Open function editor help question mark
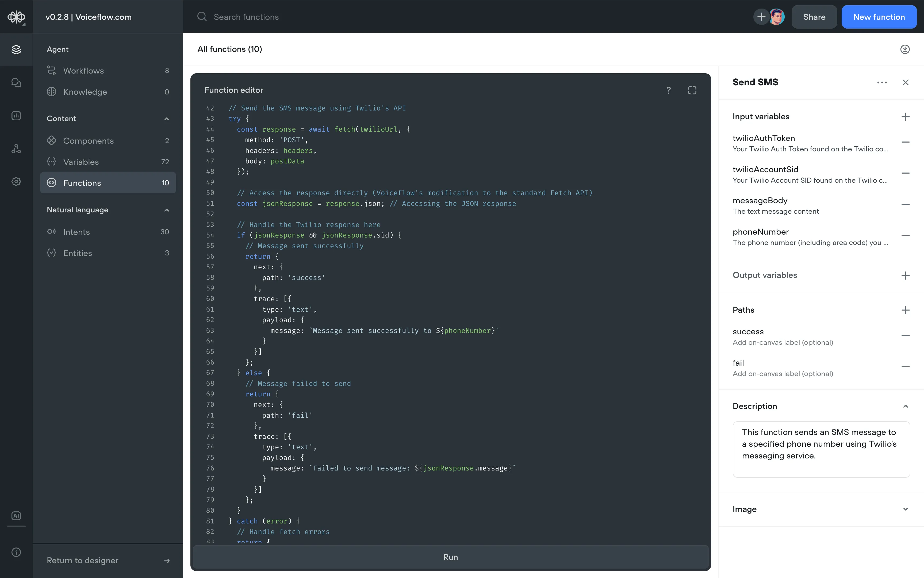Screen dimensions: 924x578 click(668, 90)
